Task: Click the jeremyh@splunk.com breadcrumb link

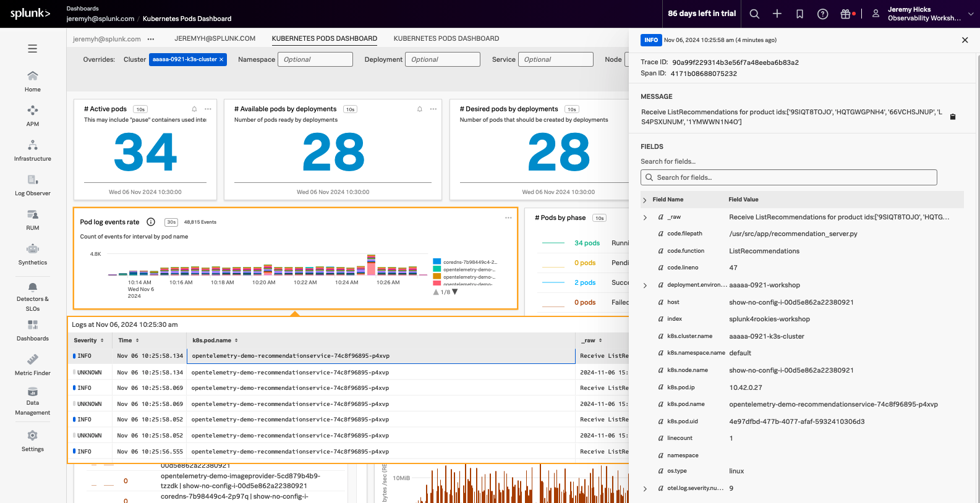Action: pyautogui.click(x=100, y=19)
